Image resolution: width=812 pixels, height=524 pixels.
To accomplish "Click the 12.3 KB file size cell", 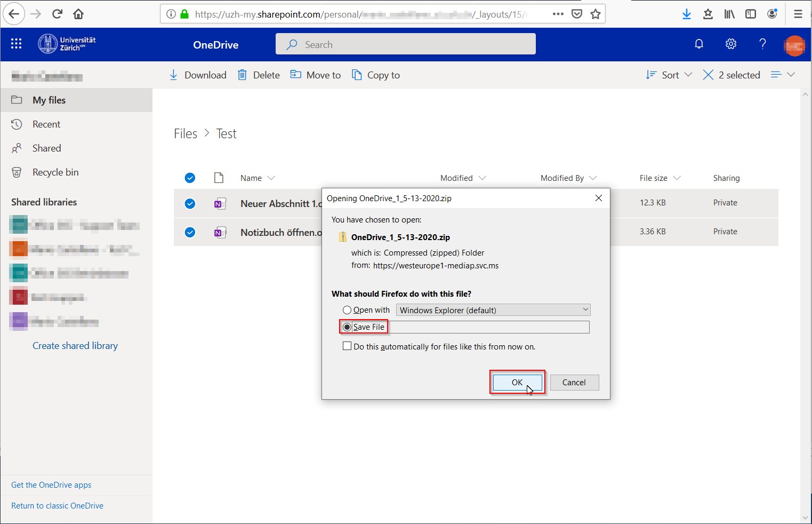I will (653, 202).
